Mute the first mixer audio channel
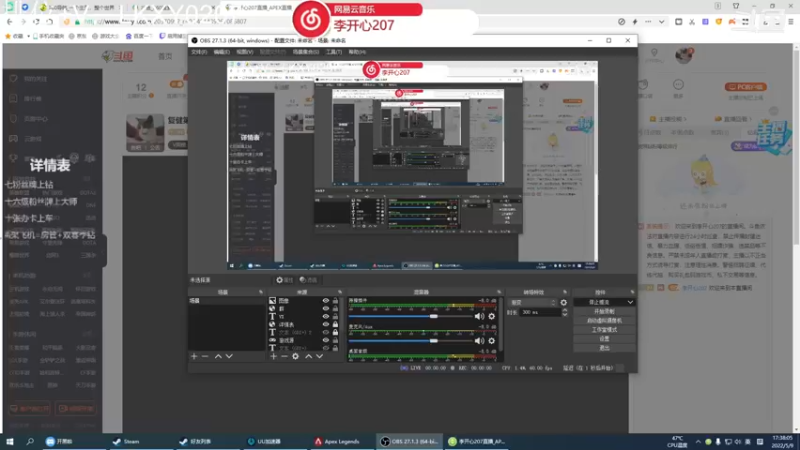This screenshot has width=800, height=450. tap(479, 316)
